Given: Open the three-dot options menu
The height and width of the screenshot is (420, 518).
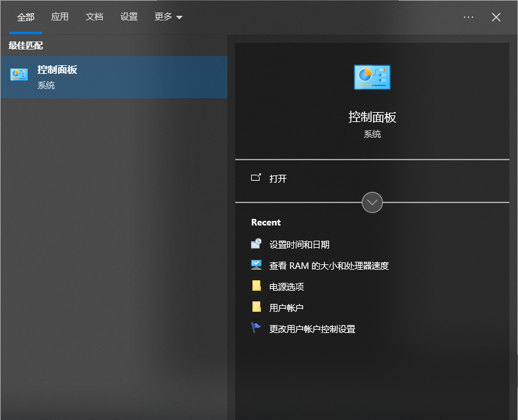Looking at the screenshot, I should click(469, 17).
